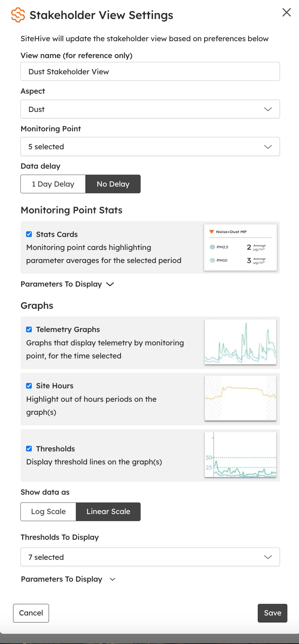Image resolution: width=299 pixels, height=644 pixels.
Task: Open the Aspect dropdown showing Dust
Action: (x=150, y=109)
